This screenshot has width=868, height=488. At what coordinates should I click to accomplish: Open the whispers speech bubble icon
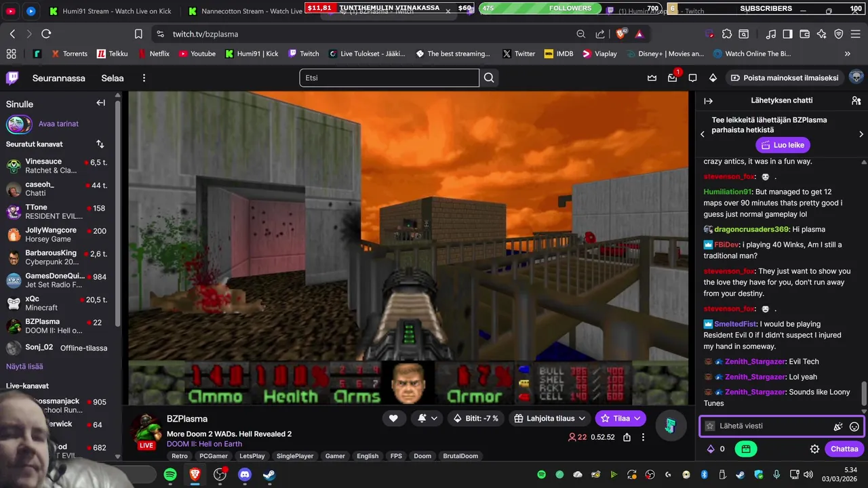tap(692, 78)
